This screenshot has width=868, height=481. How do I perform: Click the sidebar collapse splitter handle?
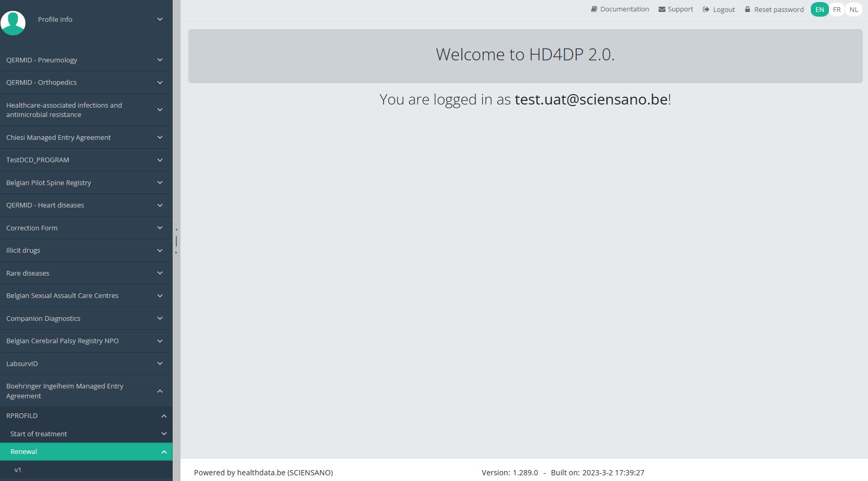point(176,241)
